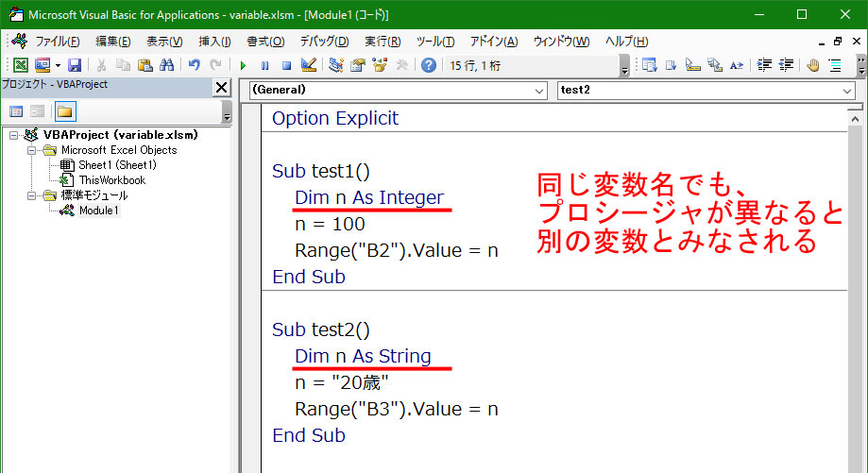Select ThisWorkbook in the project tree
The width and height of the screenshot is (868, 473).
(111, 180)
